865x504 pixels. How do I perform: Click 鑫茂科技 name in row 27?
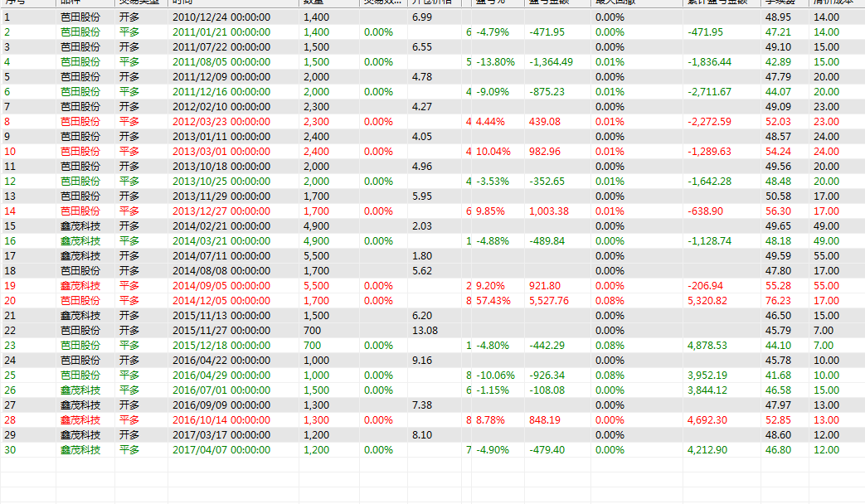coord(80,405)
